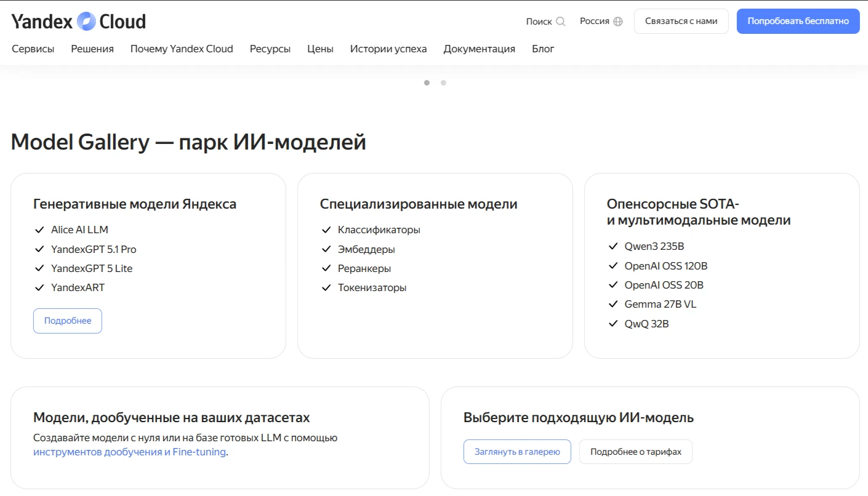Click the YandexART list item

coord(78,287)
